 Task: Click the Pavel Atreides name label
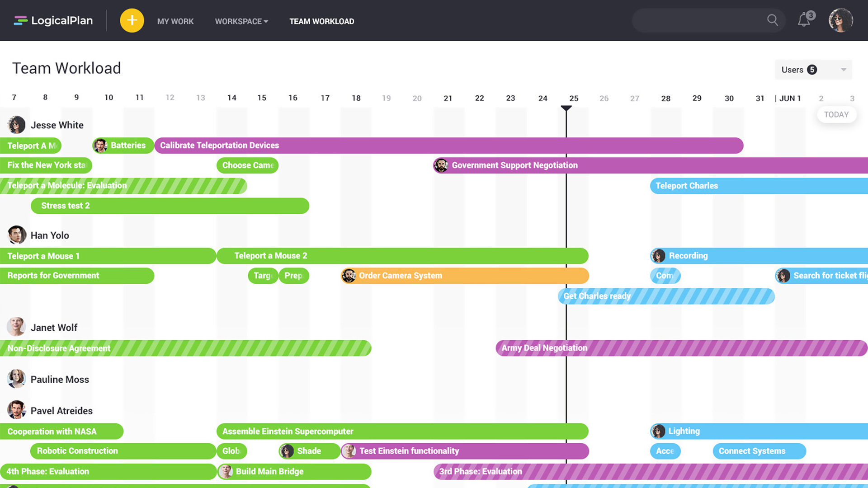pyautogui.click(x=61, y=411)
